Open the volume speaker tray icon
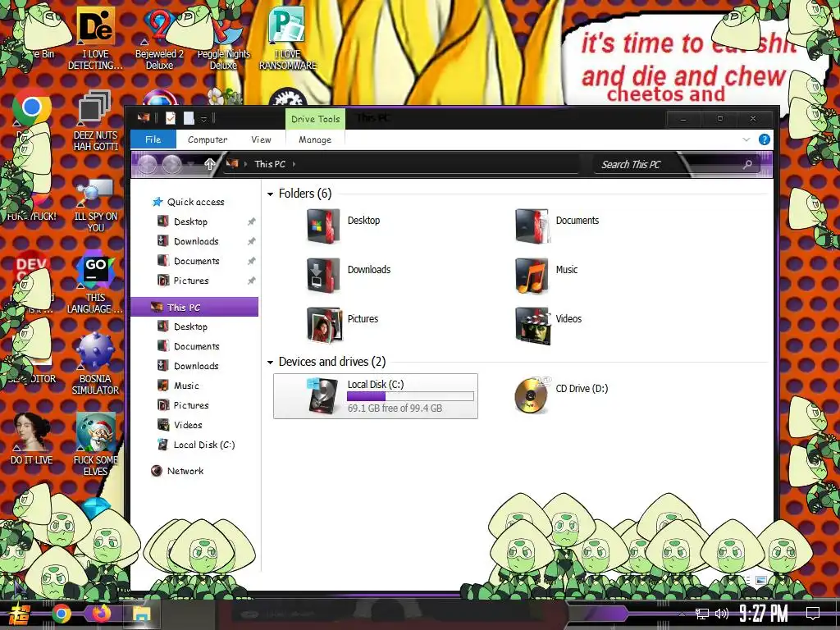Viewport: 840px width, 630px height. click(x=722, y=614)
